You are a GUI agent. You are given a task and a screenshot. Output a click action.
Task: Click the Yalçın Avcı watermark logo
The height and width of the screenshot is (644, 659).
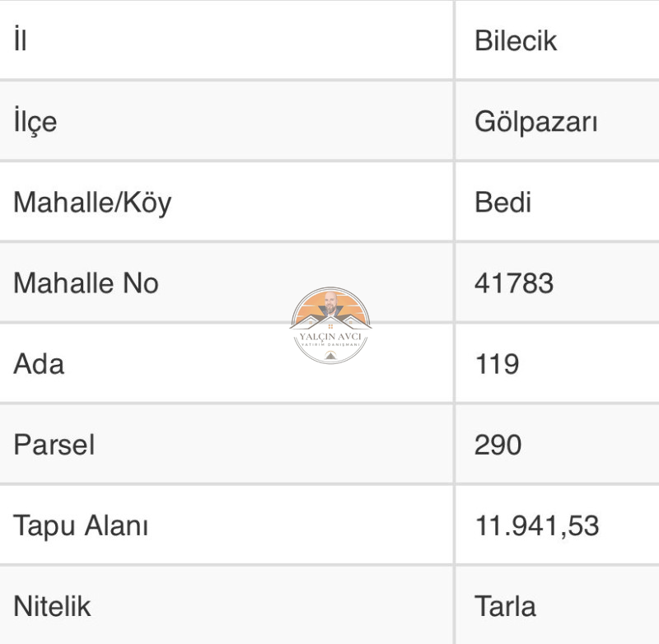(330, 325)
